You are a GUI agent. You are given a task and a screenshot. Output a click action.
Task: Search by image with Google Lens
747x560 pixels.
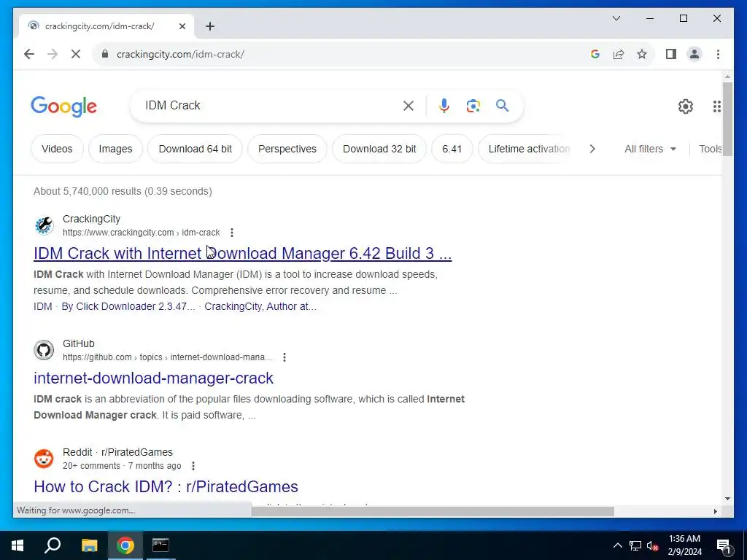[473, 106]
